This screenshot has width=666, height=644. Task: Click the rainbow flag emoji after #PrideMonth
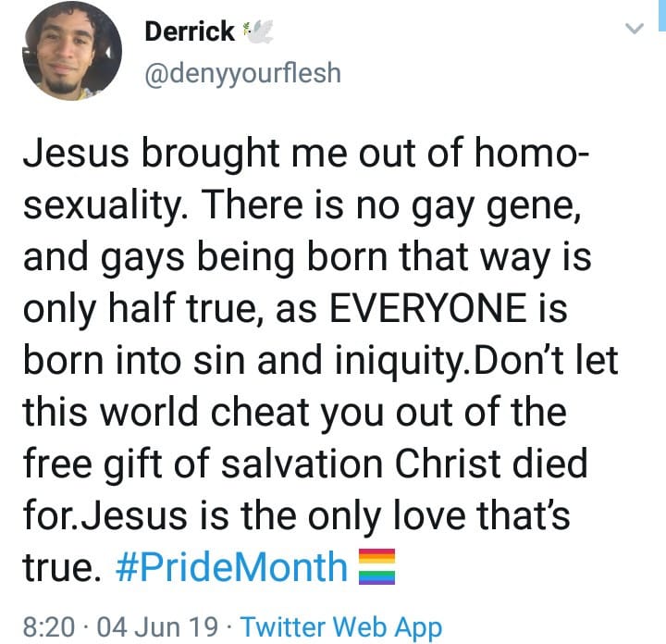(376, 566)
